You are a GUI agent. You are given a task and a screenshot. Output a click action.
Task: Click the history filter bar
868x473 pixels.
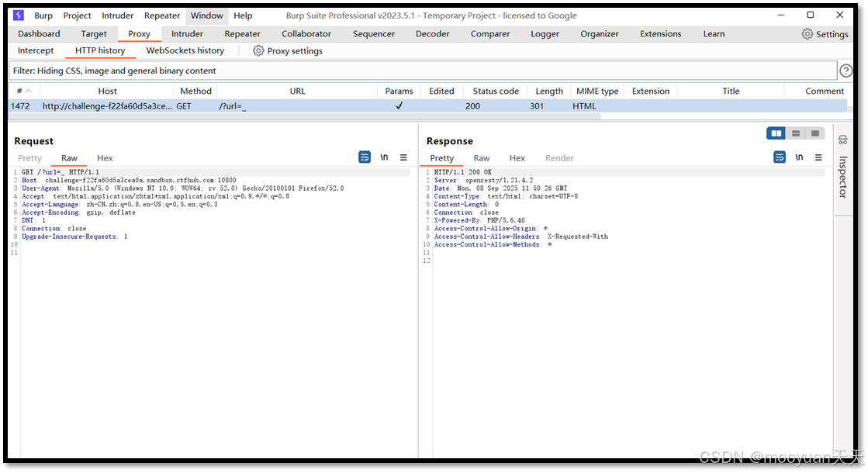pos(423,71)
